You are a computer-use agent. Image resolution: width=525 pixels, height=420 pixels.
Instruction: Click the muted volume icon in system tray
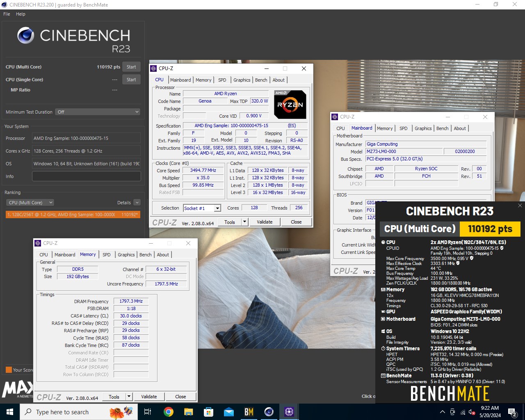[x=473, y=412]
